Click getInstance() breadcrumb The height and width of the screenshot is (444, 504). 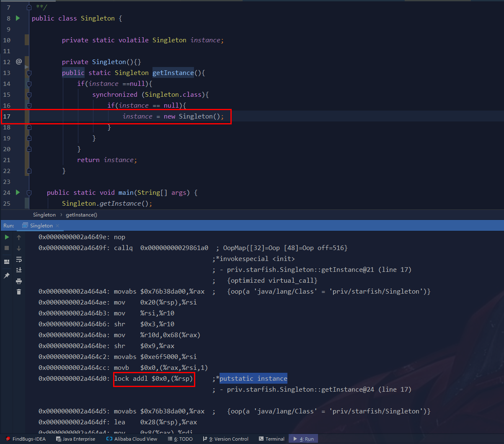tap(81, 215)
